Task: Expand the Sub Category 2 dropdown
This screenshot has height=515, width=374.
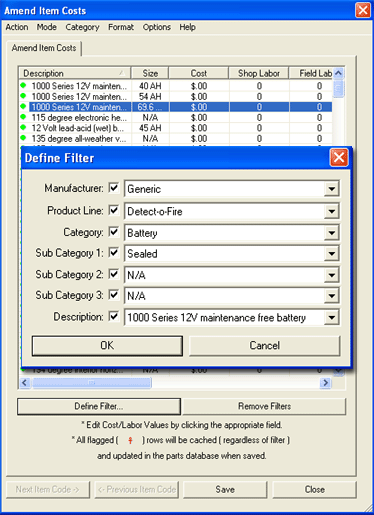Action: 331,275
